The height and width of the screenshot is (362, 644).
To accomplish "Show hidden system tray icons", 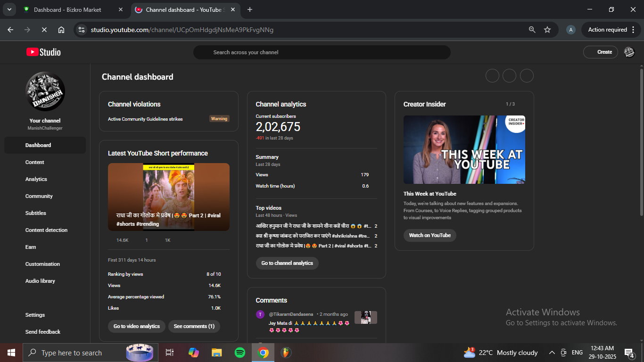I will (x=552, y=353).
